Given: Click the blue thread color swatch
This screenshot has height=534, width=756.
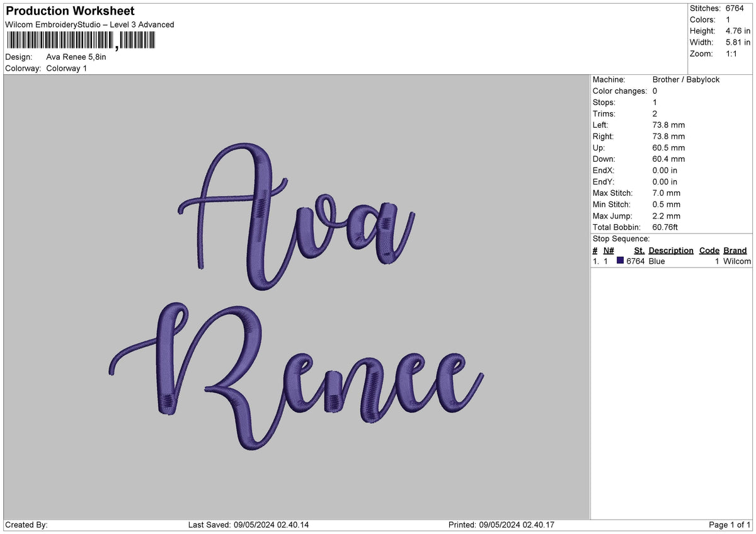Looking at the screenshot, I should pyautogui.click(x=621, y=261).
